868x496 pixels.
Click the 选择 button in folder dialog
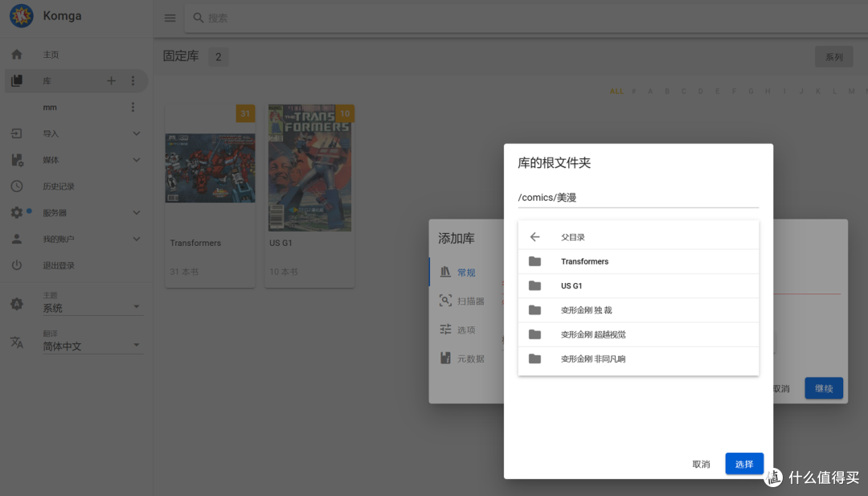tap(744, 464)
